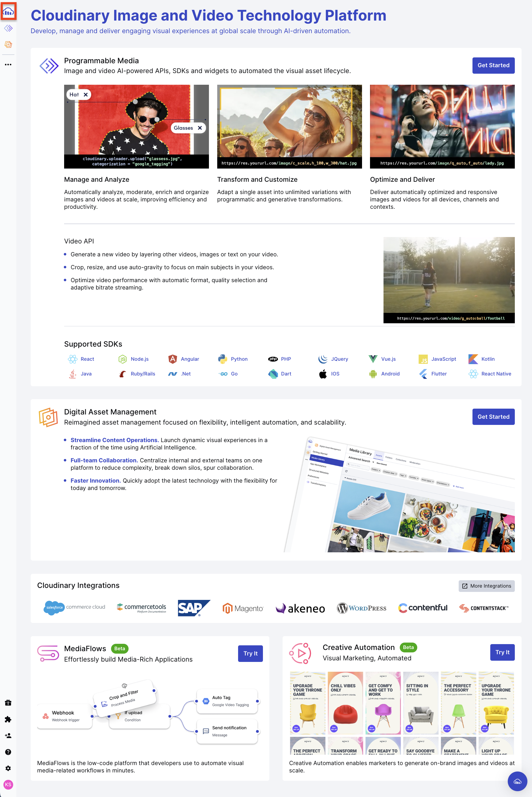Open Digital Asset Management sidebar icon

[x=8, y=45]
